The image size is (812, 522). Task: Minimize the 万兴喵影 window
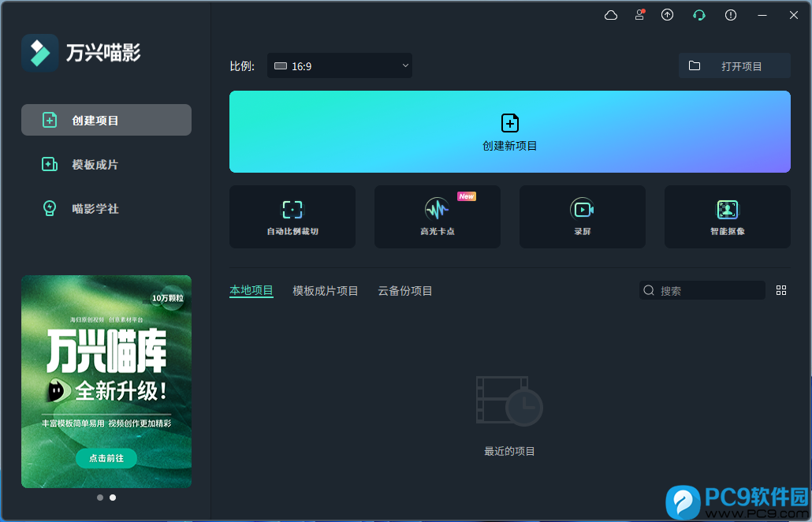click(762, 16)
